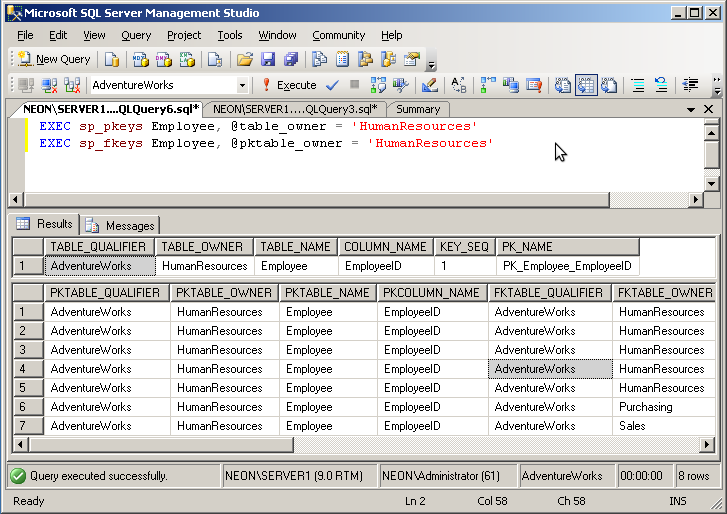Viewport: 727px width, 514px height.
Task: Open the Registered Servers window icon
Action: point(319,59)
